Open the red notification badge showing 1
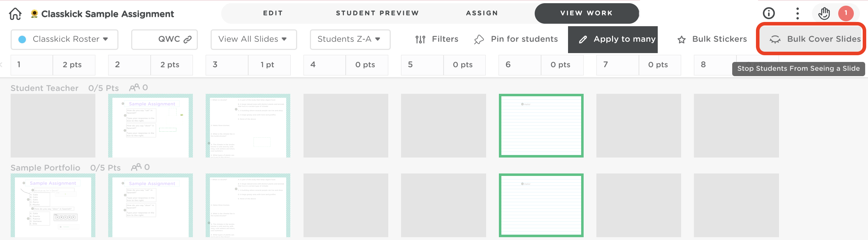This screenshot has width=868, height=240. point(846,13)
